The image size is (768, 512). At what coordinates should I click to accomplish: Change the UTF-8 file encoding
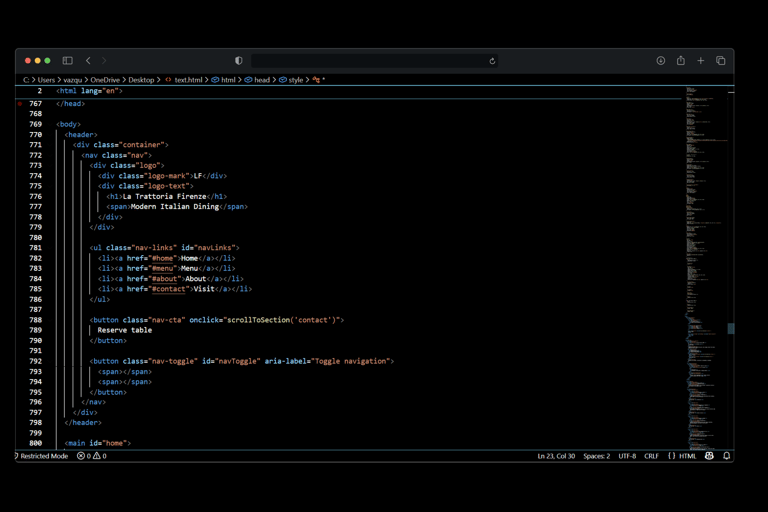click(x=627, y=456)
